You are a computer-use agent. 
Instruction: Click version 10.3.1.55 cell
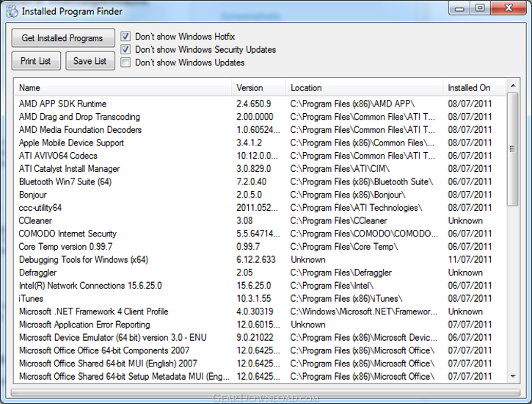coord(253,299)
